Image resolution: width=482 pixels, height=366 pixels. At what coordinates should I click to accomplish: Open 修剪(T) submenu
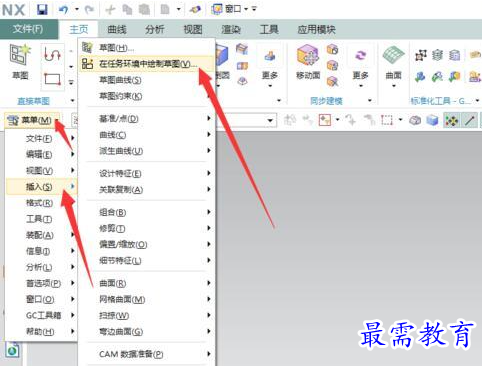147,228
